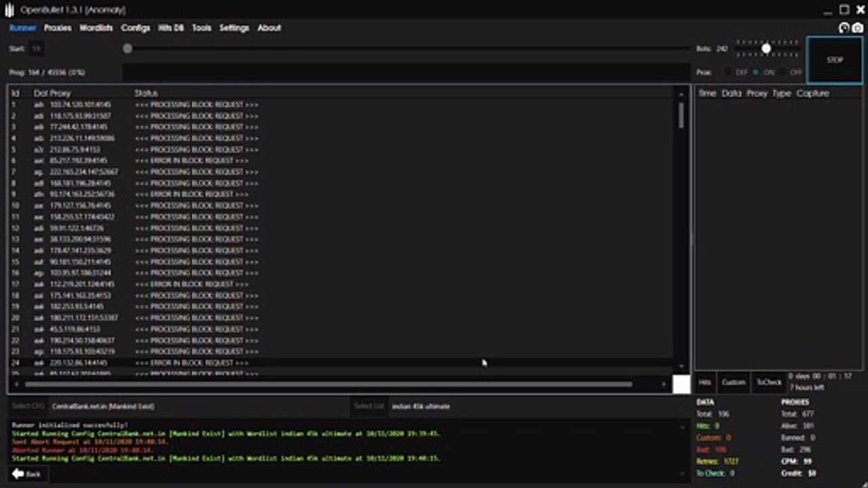Screen dimensions: 868x488
Task: Click the Bots slider handle
Action: click(x=766, y=48)
